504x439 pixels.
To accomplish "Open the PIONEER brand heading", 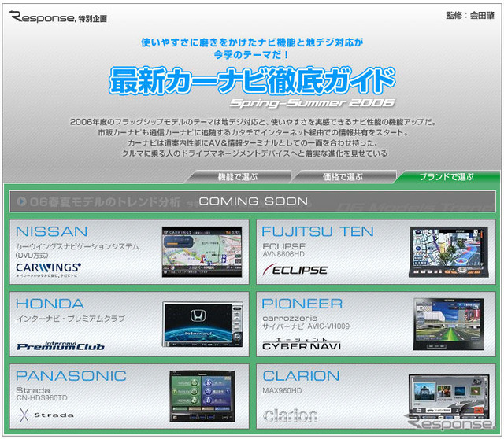I will coord(302,304).
